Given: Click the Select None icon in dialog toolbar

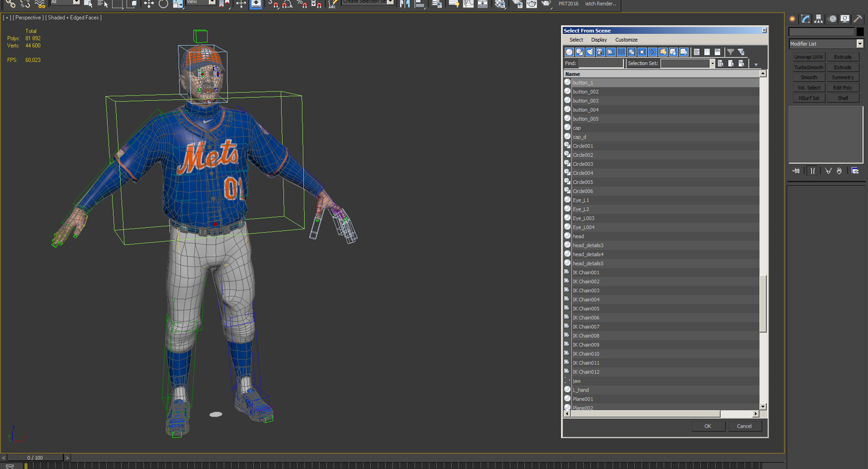Looking at the screenshot, I should click(707, 52).
